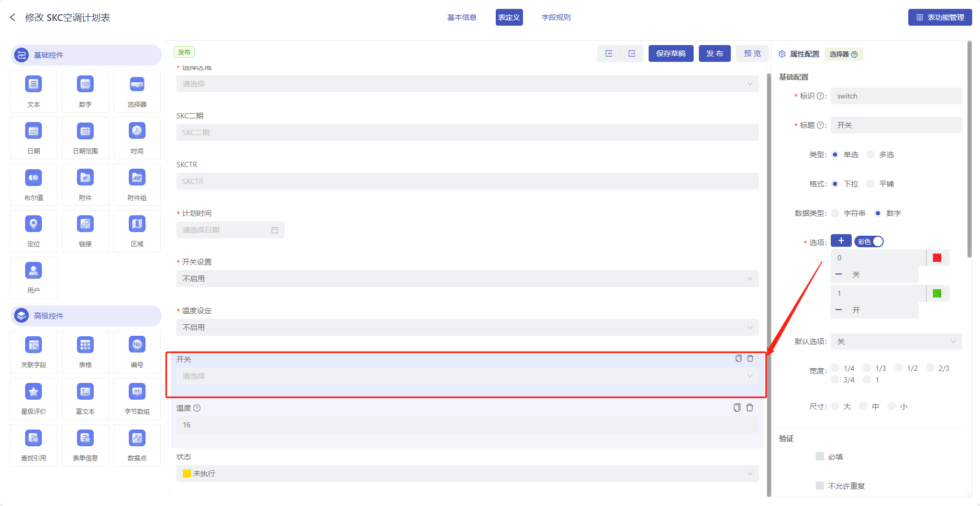Image resolution: width=980 pixels, height=506 pixels.
Task: Add a new option with plus button
Action: [841, 241]
